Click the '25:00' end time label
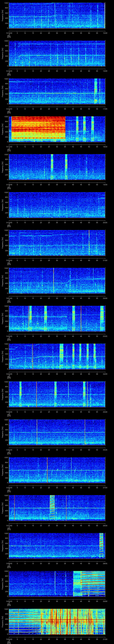Screen dimensions: 114x644 pyautogui.click(x=105, y=412)
